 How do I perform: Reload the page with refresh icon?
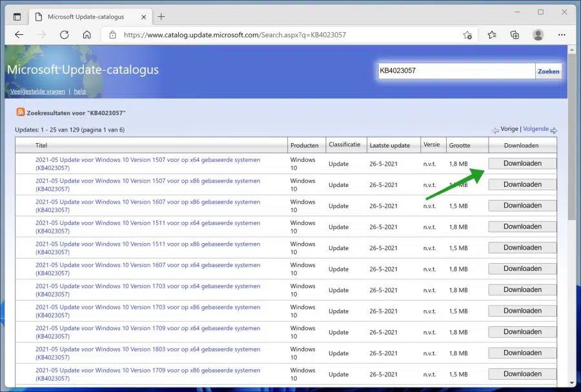click(x=65, y=35)
